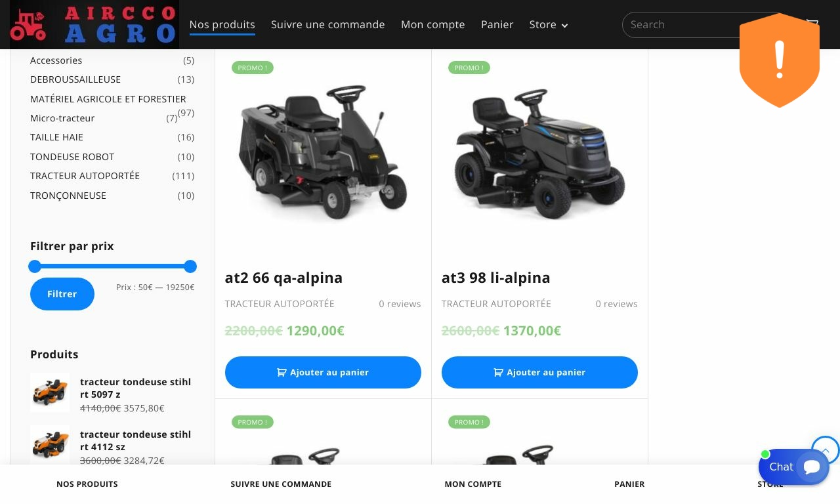Open the Nos produits menu item
The width and height of the screenshot is (840, 504).
point(222,25)
